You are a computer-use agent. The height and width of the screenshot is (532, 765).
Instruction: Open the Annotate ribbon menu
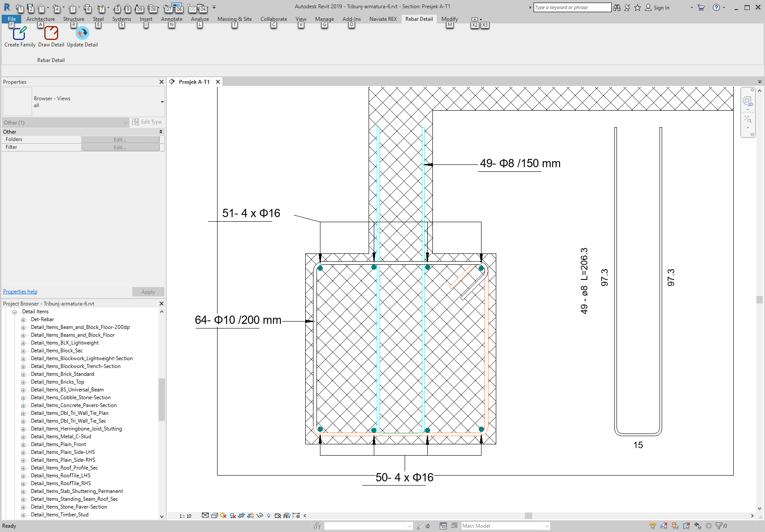(x=171, y=19)
